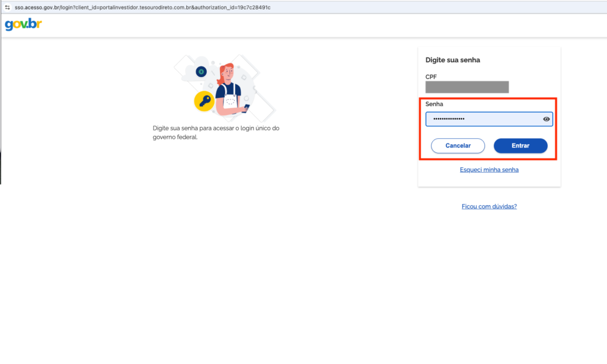Click the dark circle badge above the key

(201, 72)
